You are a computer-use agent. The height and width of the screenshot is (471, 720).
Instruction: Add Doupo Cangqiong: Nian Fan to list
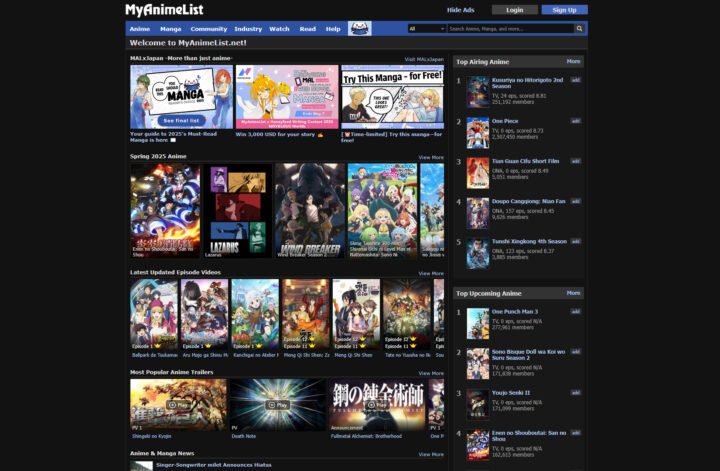[x=575, y=201]
